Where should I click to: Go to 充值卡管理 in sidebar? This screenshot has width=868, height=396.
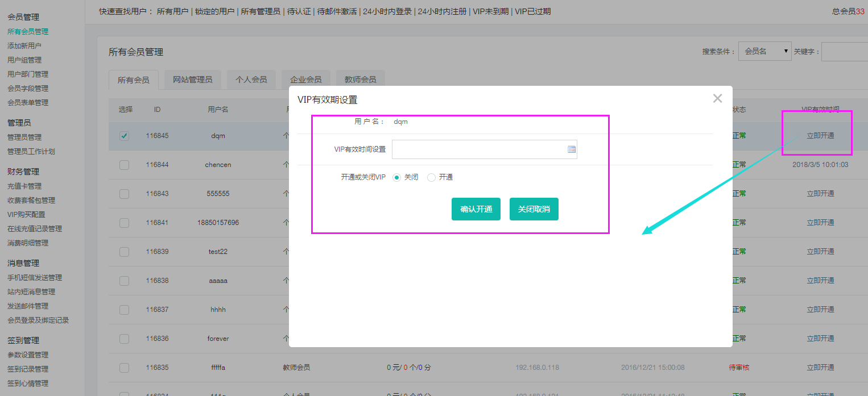(x=24, y=186)
